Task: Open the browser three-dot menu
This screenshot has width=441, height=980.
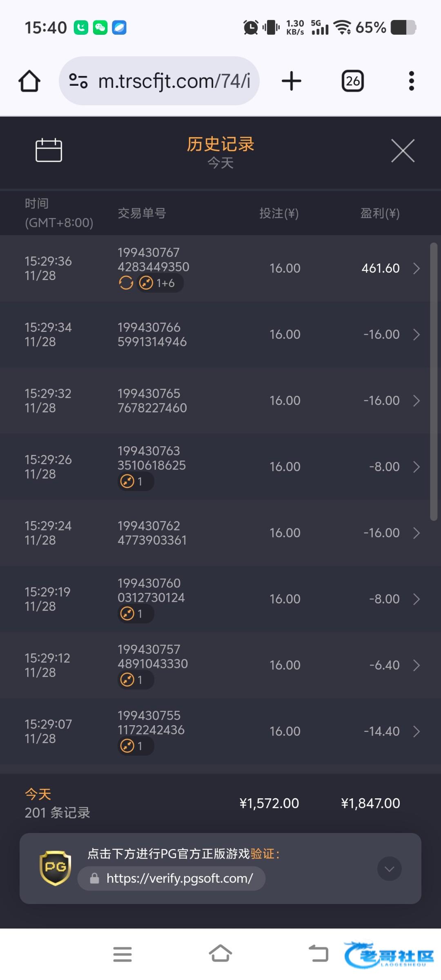Action: (411, 81)
